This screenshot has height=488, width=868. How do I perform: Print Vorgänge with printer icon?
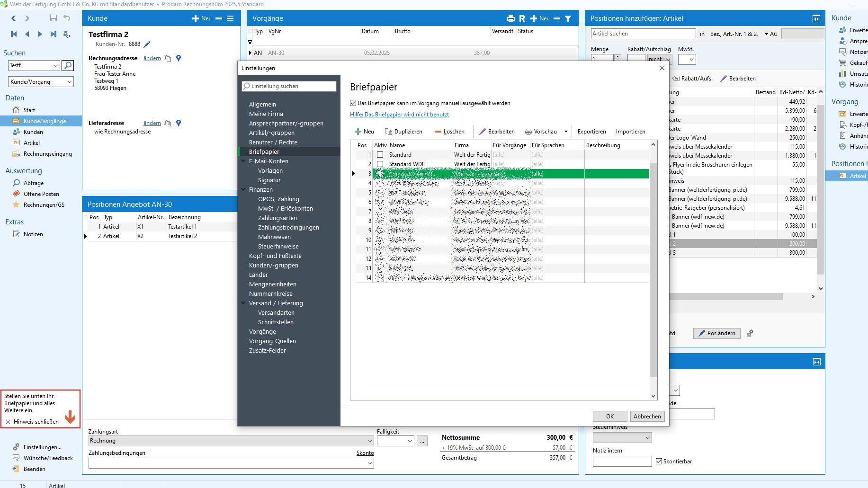(x=510, y=18)
